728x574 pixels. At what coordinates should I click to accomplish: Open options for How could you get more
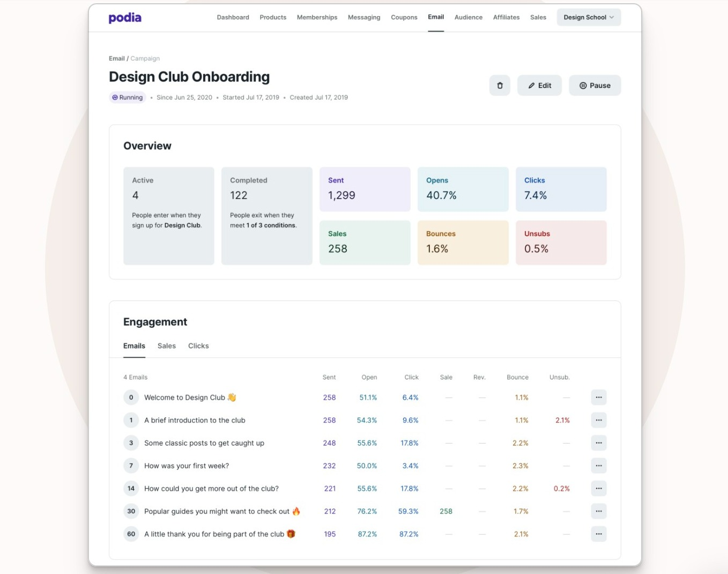click(599, 489)
